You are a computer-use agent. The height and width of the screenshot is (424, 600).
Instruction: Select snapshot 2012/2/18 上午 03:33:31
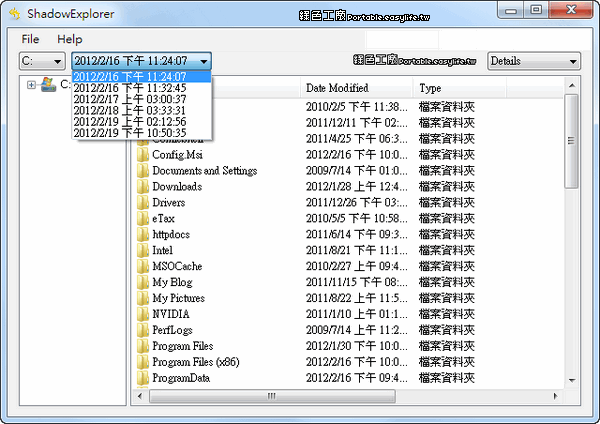(x=141, y=110)
